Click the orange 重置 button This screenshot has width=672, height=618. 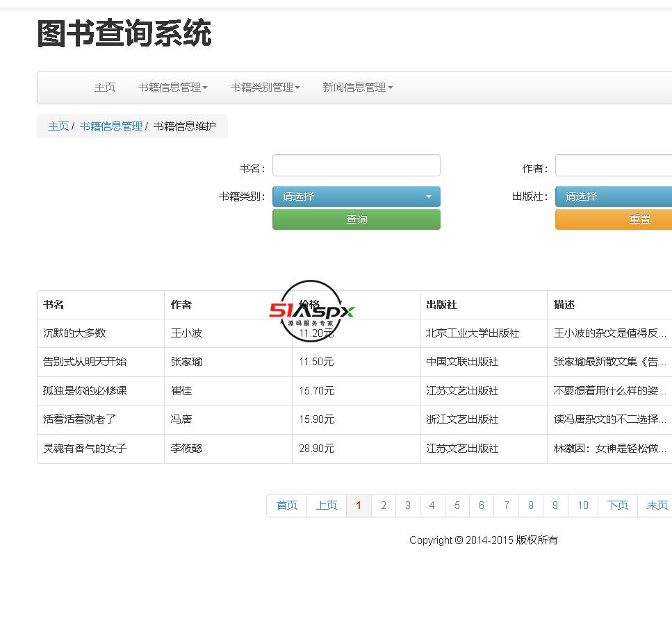(x=614, y=219)
